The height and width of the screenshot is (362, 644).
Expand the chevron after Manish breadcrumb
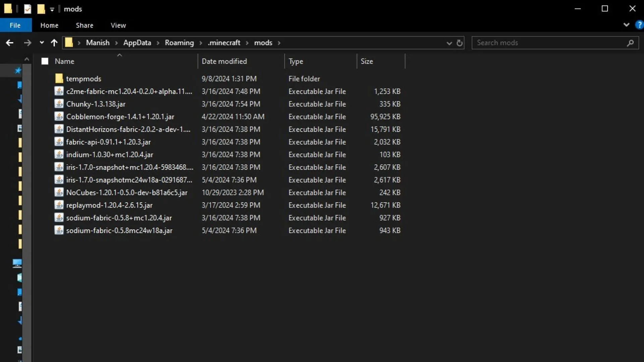(x=116, y=43)
